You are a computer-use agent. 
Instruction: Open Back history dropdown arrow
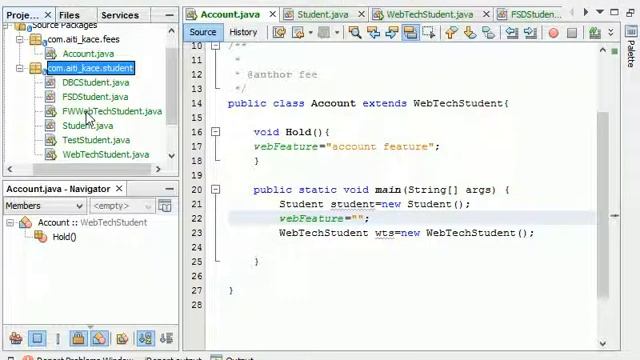click(311, 32)
